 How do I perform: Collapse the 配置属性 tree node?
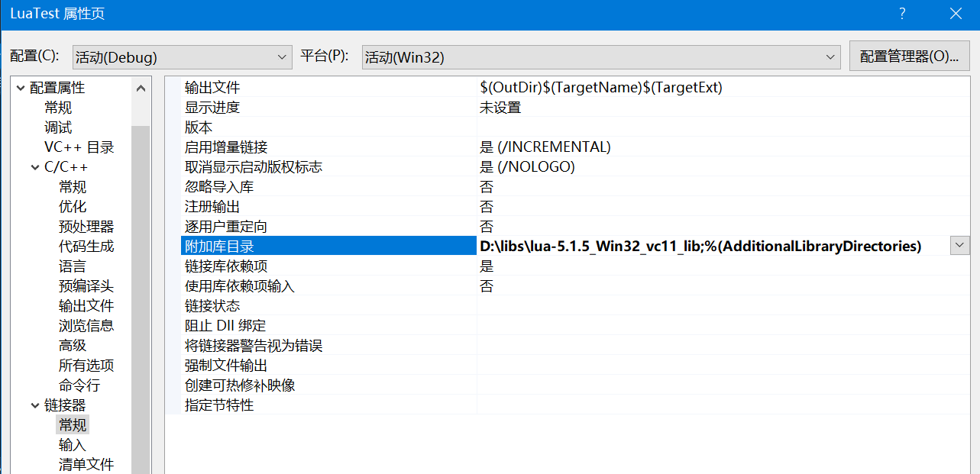point(21,89)
